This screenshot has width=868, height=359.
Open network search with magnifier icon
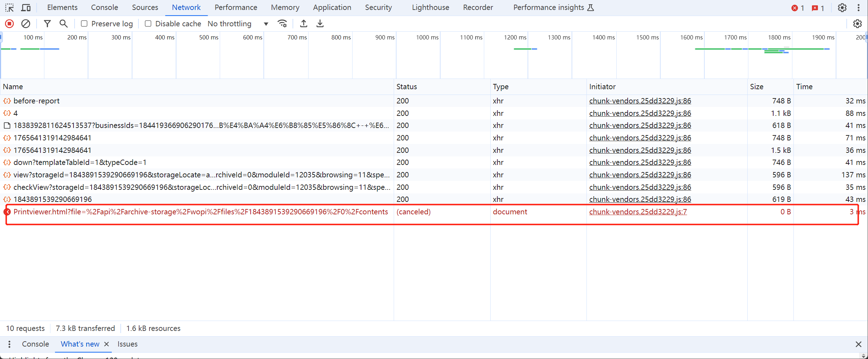64,24
